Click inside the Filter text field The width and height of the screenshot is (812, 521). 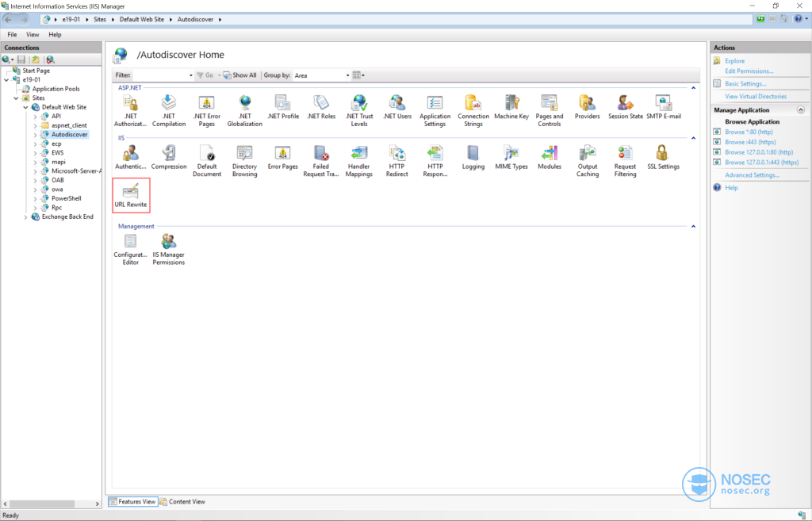click(160, 75)
